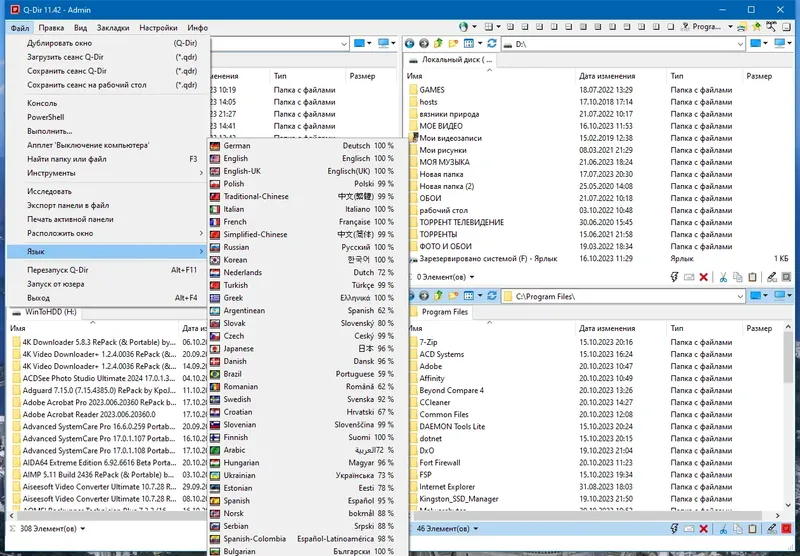
Task: Sort Program Files panel by 'Тип' column
Action: [x=704, y=328]
